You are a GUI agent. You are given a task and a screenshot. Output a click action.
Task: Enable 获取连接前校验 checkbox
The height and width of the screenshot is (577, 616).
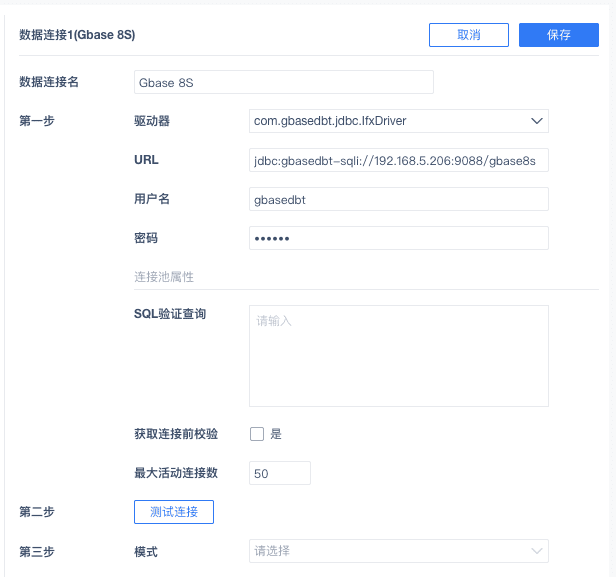(257, 434)
